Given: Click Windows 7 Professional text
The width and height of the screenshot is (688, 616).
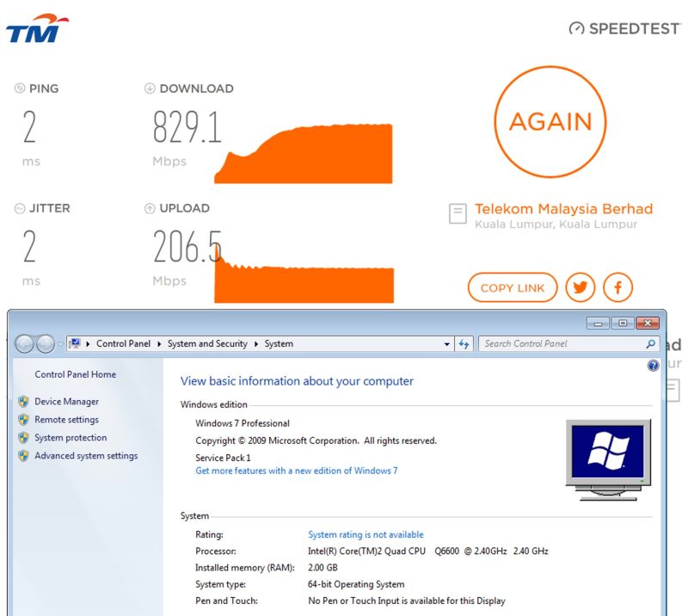Looking at the screenshot, I should click(243, 423).
